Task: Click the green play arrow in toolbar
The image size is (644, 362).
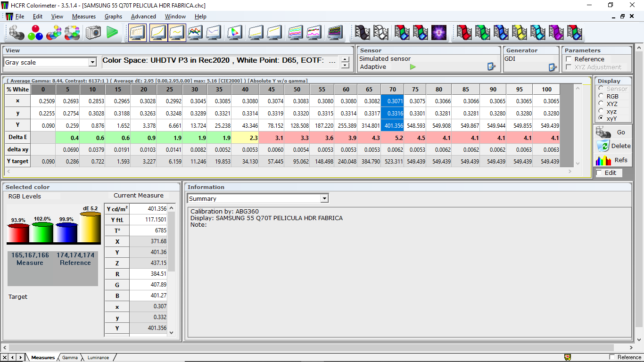Action: click(x=112, y=33)
